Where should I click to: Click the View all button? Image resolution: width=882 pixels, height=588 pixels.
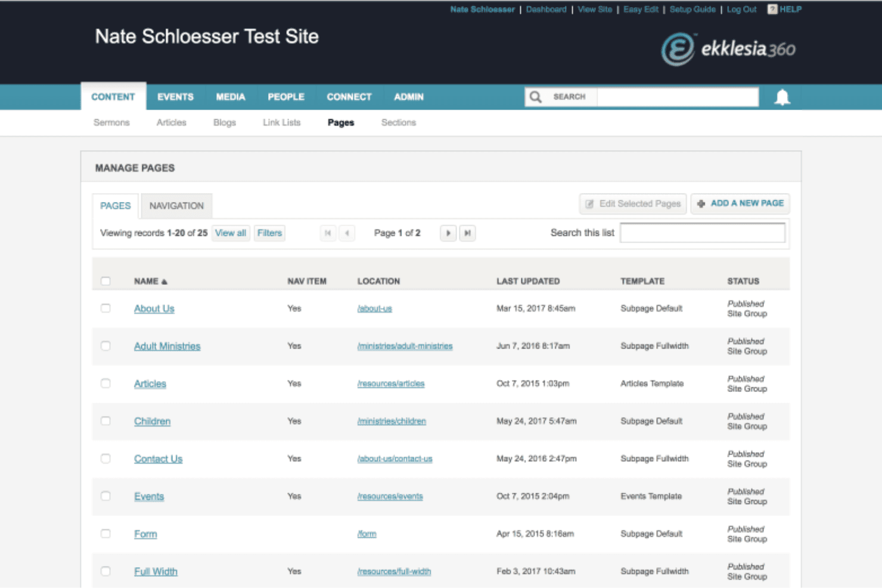click(x=231, y=233)
